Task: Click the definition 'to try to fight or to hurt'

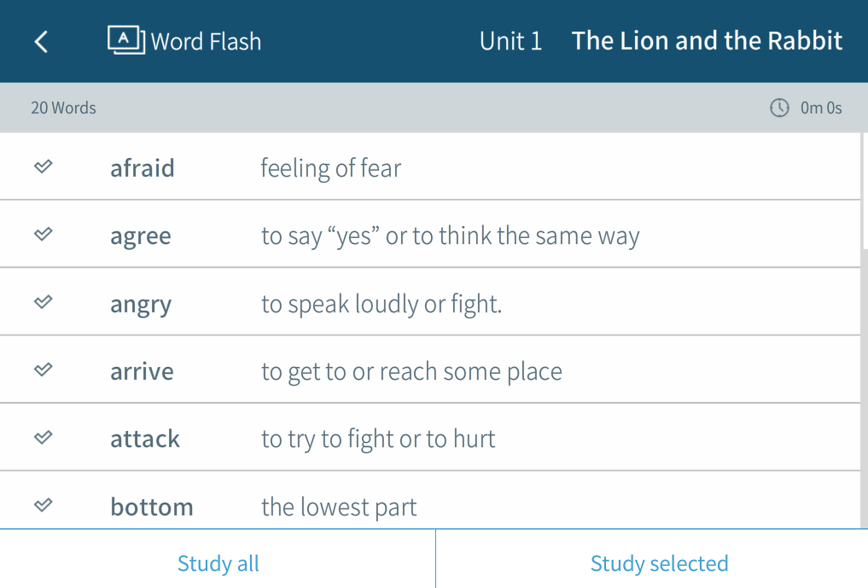Action: 378,439
